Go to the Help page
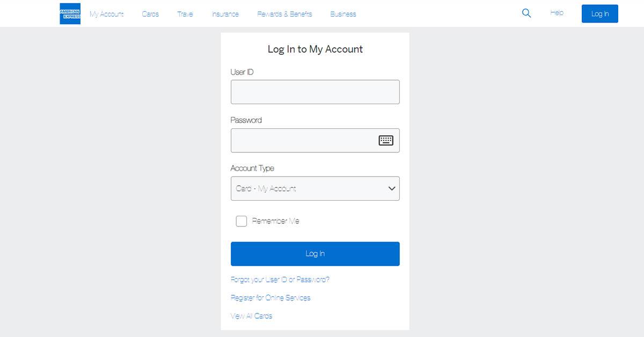 pyautogui.click(x=557, y=13)
